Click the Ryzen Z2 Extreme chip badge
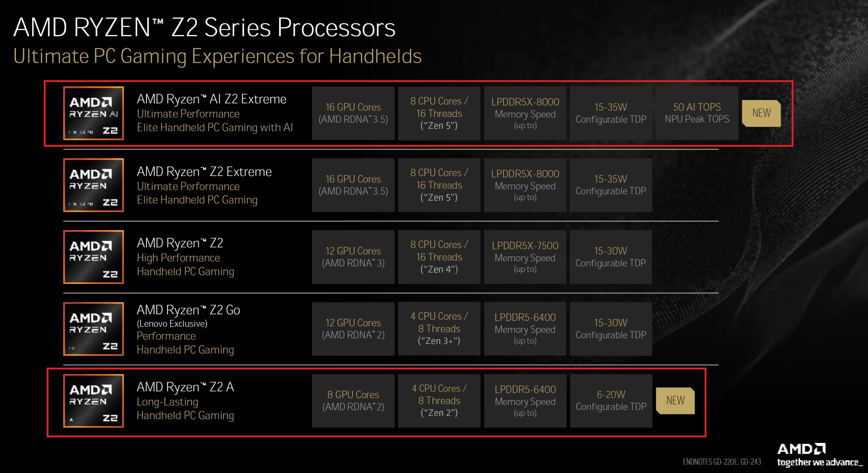Image resolution: width=868 pixels, height=473 pixels. 93,185
